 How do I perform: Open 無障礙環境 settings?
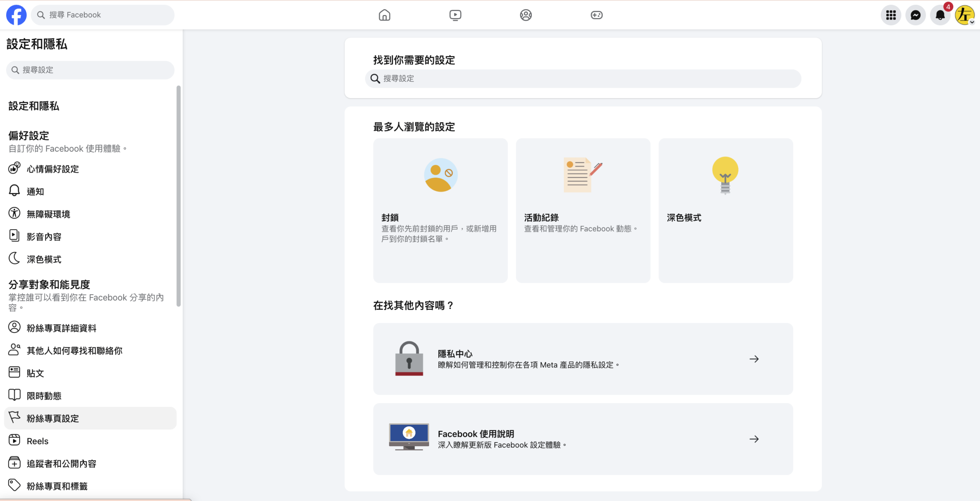pos(90,214)
